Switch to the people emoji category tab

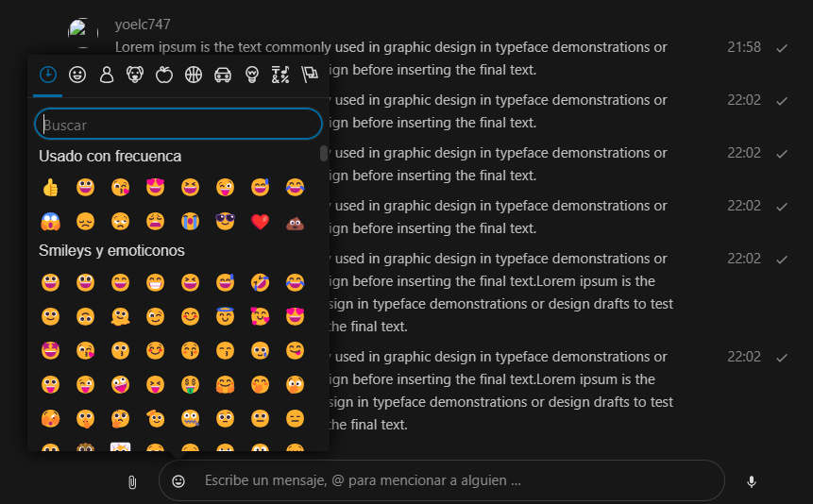pos(107,75)
